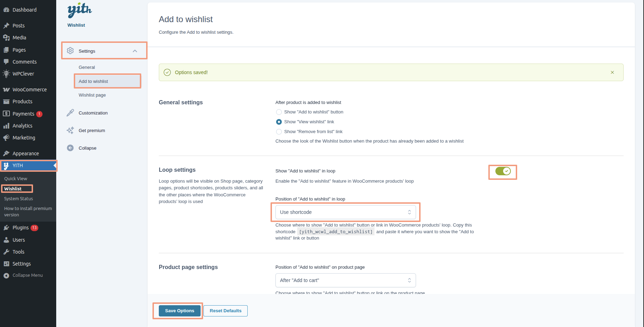This screenshot has width=644, height=327.
Task: Click the Get premium sparkle icon
Action: (70, 130)
